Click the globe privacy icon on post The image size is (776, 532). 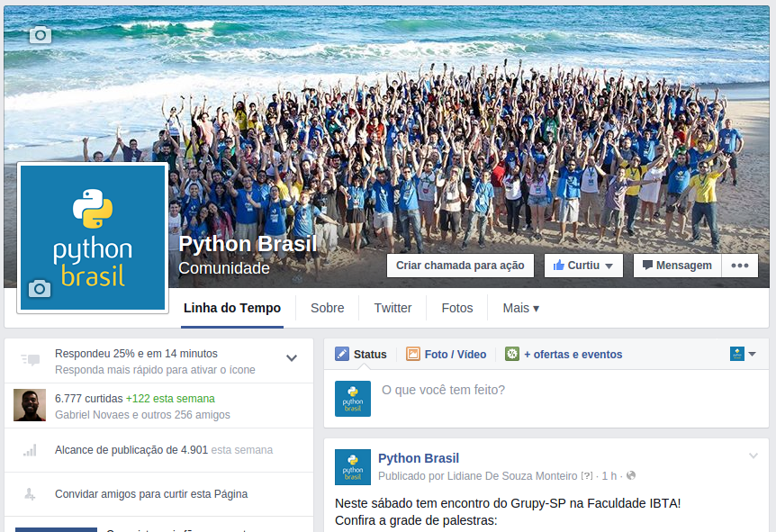631,475
